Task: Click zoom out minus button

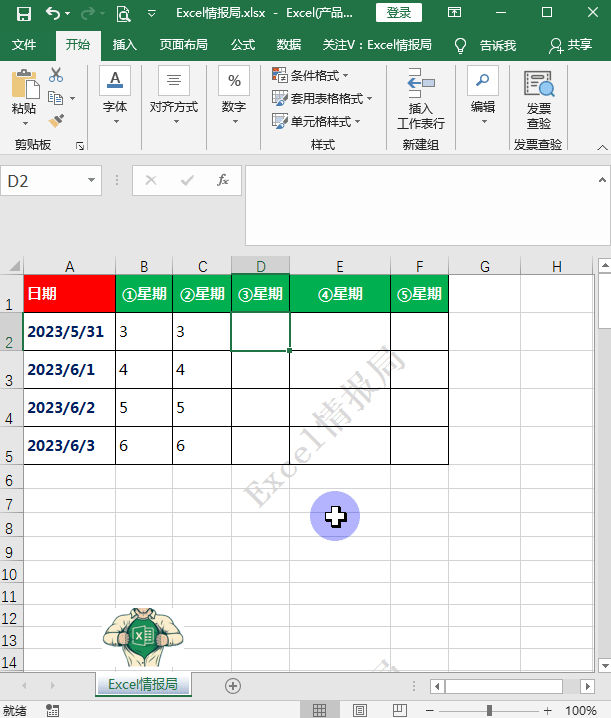Action: coord(429,711)
